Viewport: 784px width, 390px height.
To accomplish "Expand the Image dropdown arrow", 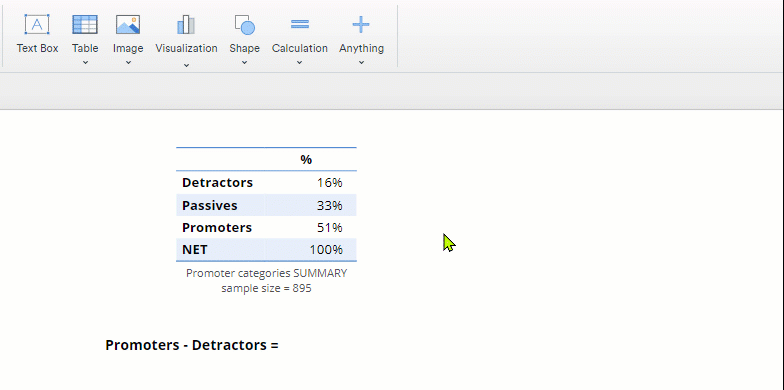I will point(128,62).
